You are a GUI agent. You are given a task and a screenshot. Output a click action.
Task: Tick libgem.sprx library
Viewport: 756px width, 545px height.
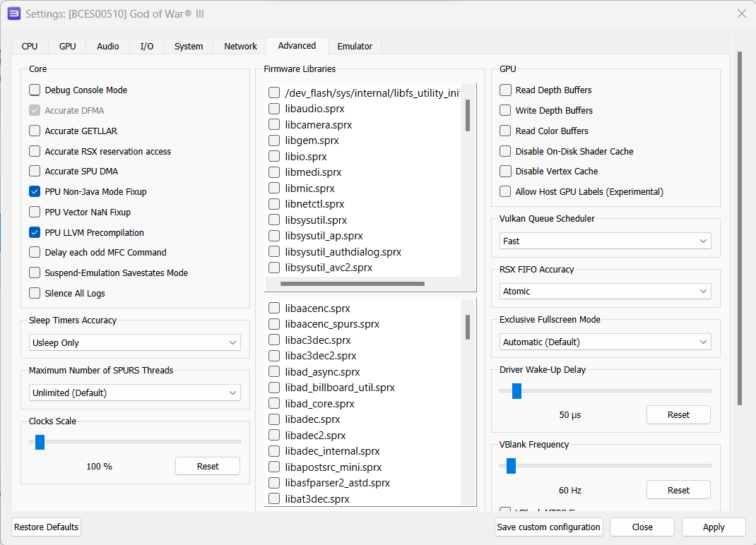coord(274,140)
